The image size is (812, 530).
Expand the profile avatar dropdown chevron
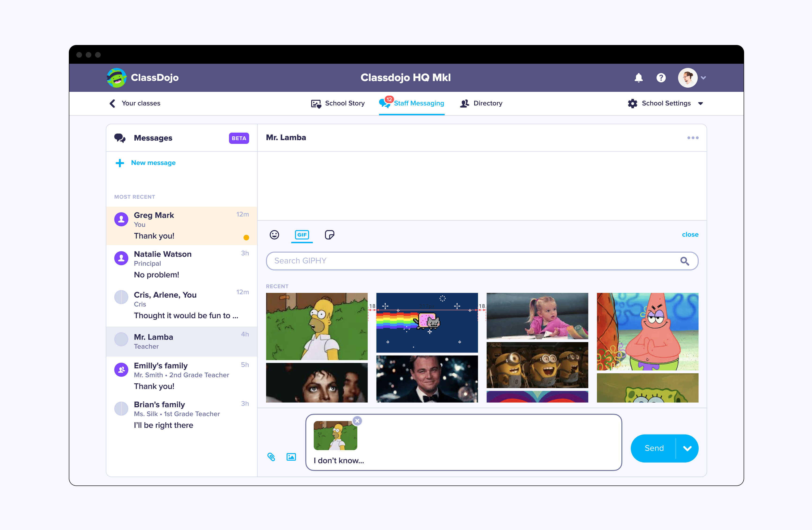pyautogui.click(x=704, y=78)
